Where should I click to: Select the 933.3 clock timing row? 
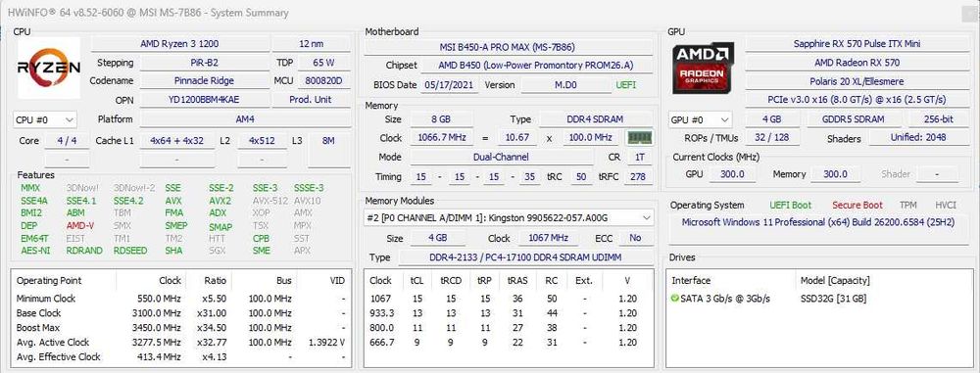point(509,313)
